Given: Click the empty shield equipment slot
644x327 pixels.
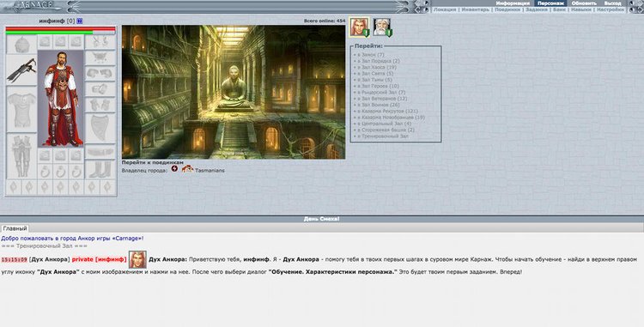Looking at the screenshot, I should [x=100, y=129].
